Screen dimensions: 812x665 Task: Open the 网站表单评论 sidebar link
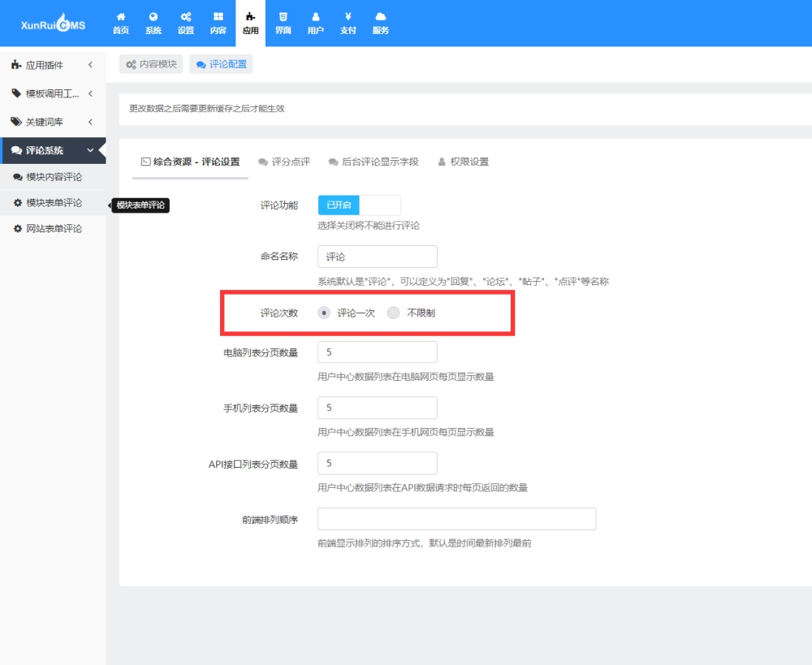[x=53, y=228]
